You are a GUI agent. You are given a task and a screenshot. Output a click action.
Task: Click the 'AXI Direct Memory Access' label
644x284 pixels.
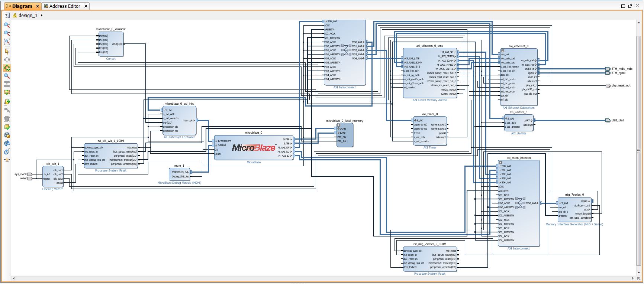point(430,100)
